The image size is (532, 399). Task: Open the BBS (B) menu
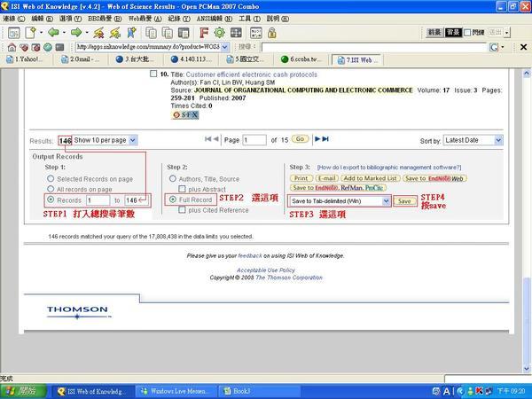pyautogui.click(x=105, y=19)
